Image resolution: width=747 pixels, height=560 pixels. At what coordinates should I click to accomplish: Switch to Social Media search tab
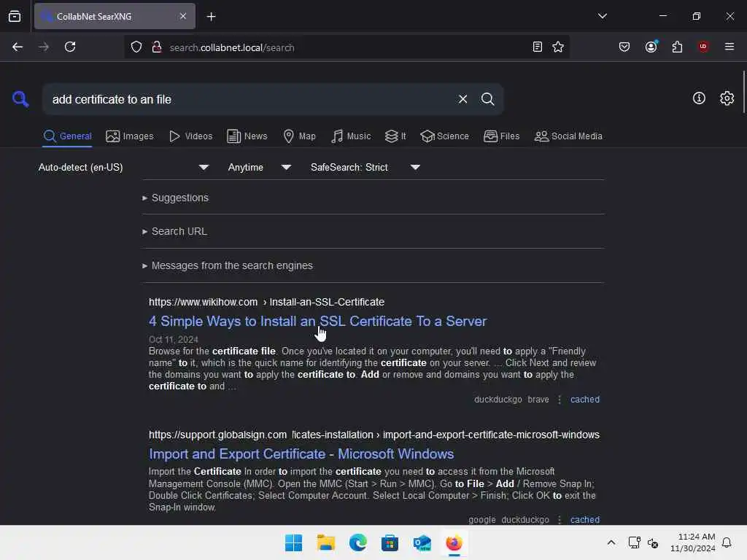(x=568, y=136)
